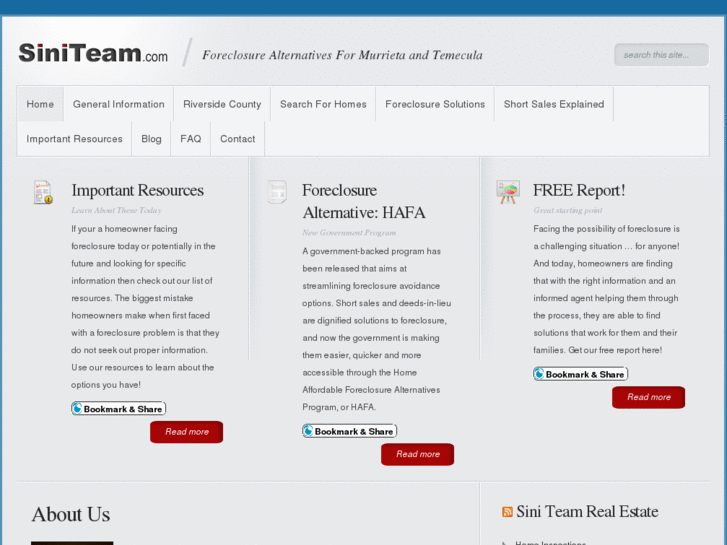Screen dimensions: 727x545
Task: Click the Important Resources document icon
Action: click(43, 192)
